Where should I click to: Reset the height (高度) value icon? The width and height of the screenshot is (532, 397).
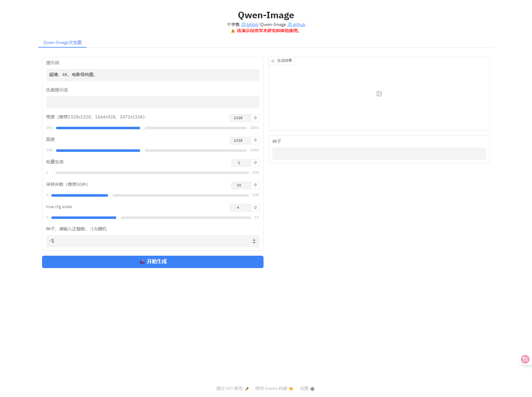coord(255,140)
